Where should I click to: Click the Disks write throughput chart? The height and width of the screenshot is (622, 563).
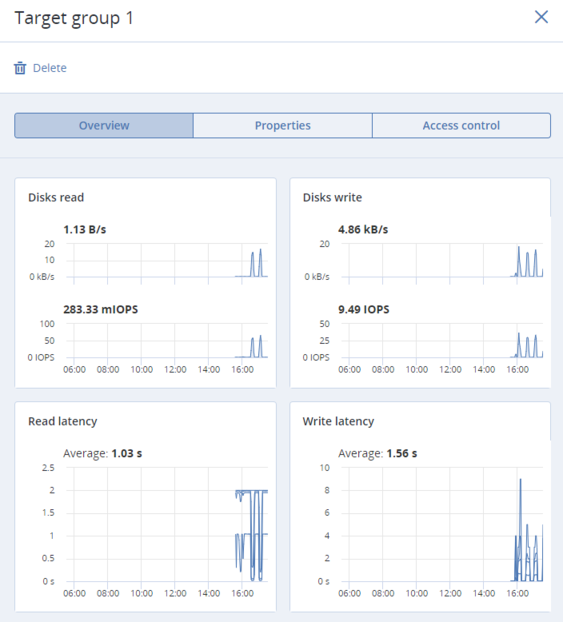pos(442,261)
